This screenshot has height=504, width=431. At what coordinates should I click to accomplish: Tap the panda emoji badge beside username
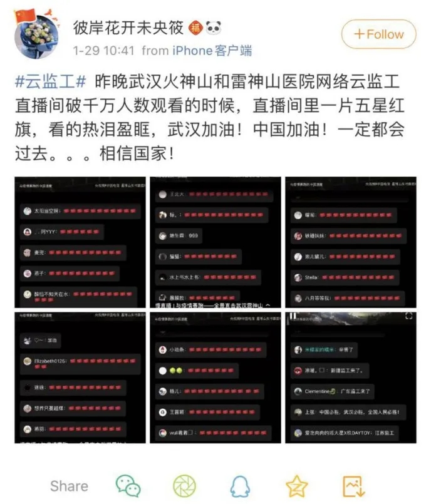214,28
